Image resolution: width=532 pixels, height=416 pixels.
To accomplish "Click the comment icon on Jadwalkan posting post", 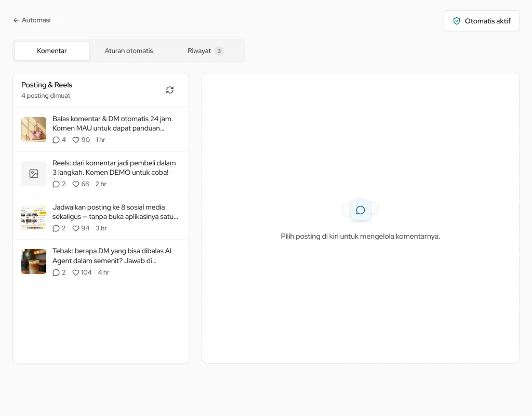I will coord(56,228).
